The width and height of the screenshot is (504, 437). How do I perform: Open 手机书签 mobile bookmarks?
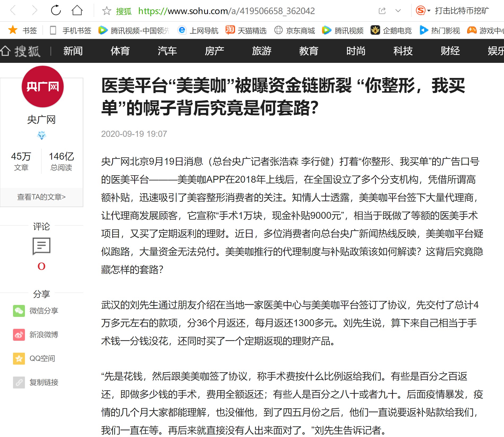[x=71, y=30]
